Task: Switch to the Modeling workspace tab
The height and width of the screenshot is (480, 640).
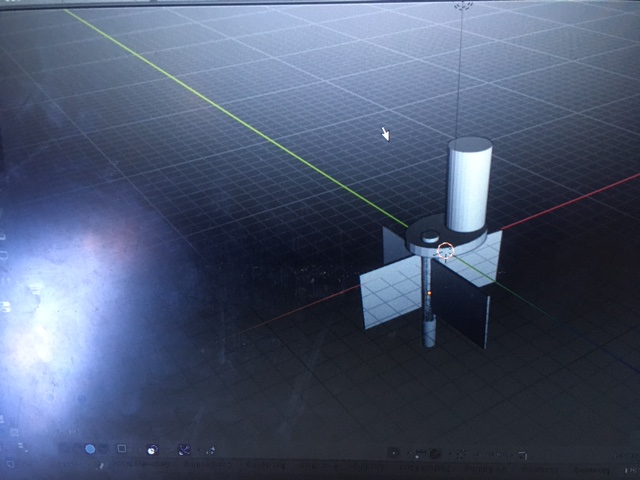Action: click(591, 470)
